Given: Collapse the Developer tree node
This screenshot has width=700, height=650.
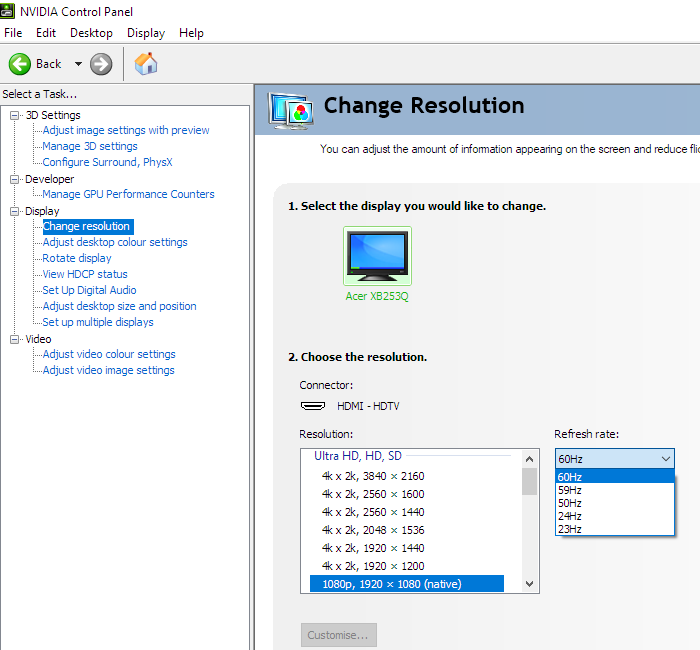Looking at the screenshot, I should click(x=14, y=179).
